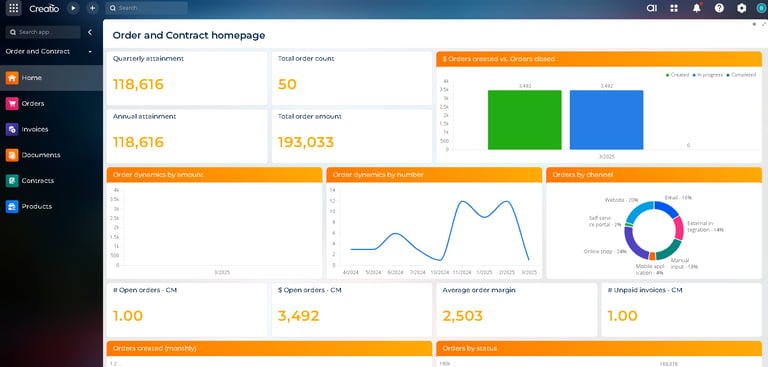Open the AI assistant icon
This screenshot has height=367, width=768.
point(651,8)
